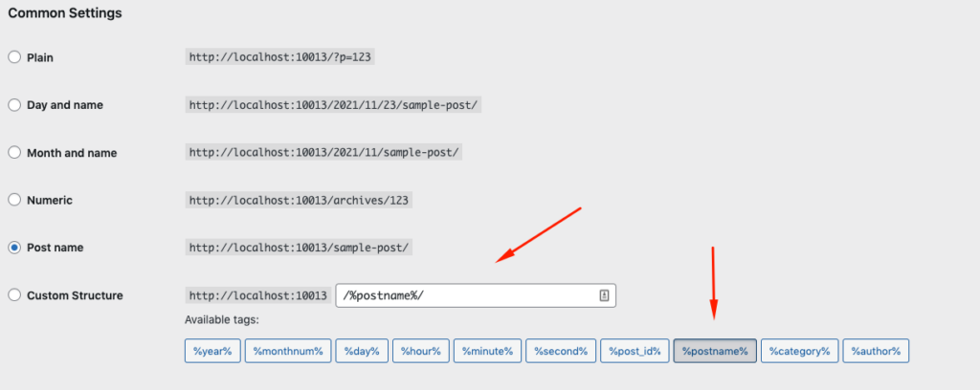Click the archives/123 example URL

tap(299, 201)
